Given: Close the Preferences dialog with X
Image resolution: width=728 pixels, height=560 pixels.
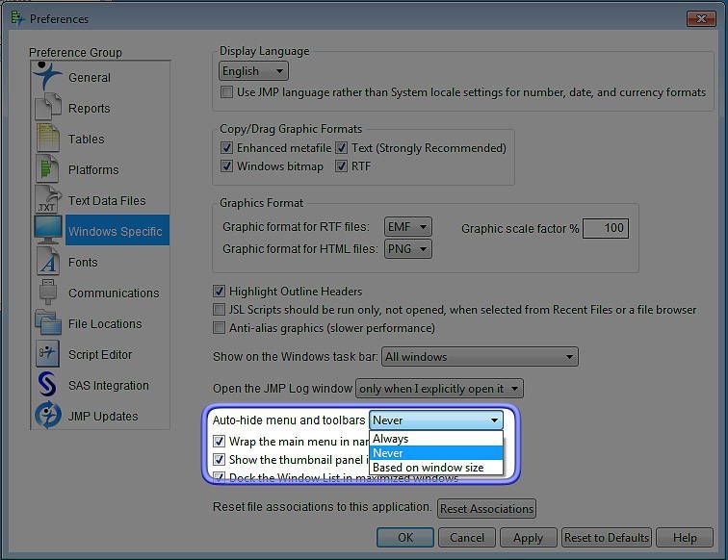Looking at the screenshot, I should 701,19.
